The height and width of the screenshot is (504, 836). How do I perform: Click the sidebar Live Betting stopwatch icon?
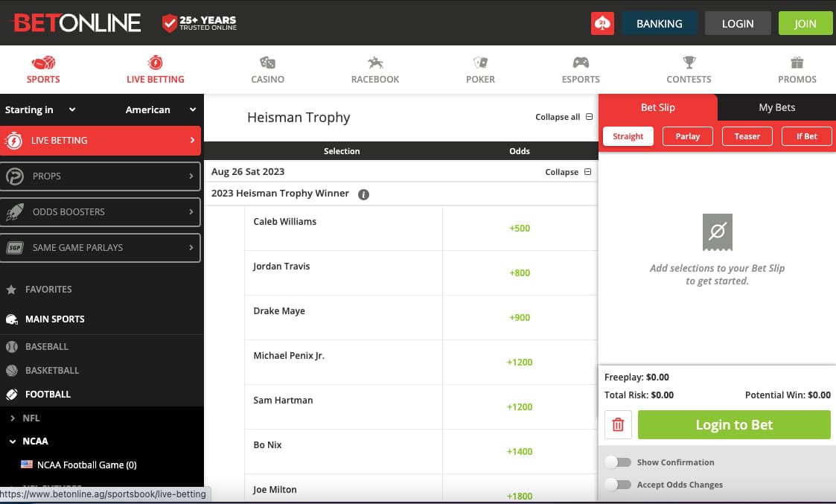click(x=14, y=141)
